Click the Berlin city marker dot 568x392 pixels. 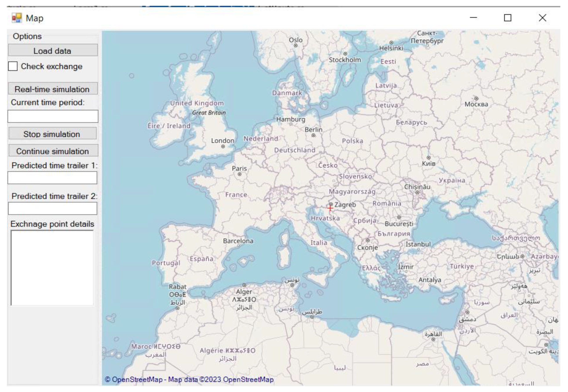pyautogui.click(x=313, y=135)
